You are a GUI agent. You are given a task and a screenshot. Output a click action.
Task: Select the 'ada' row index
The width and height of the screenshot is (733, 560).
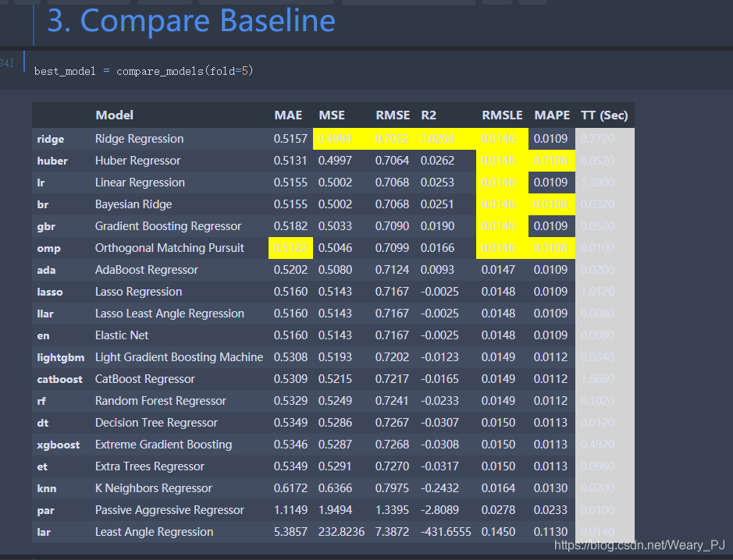(x=46, y=271)
